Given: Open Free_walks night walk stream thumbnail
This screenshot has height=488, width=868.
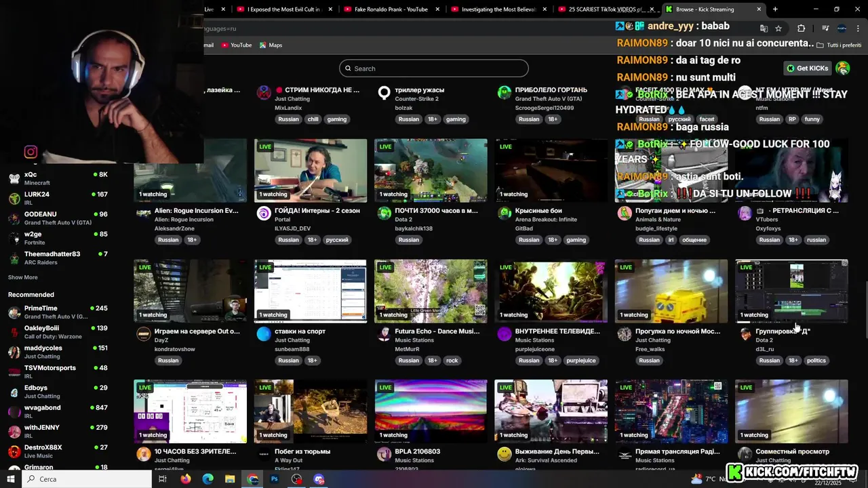Looking at the screenshot, I should click(671, 291).
